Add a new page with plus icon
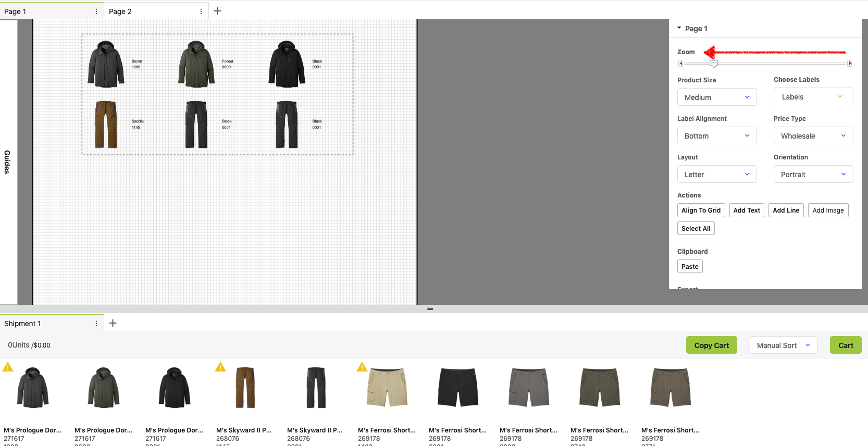This screenshot has height=446, width=868. tap(218, 11)
